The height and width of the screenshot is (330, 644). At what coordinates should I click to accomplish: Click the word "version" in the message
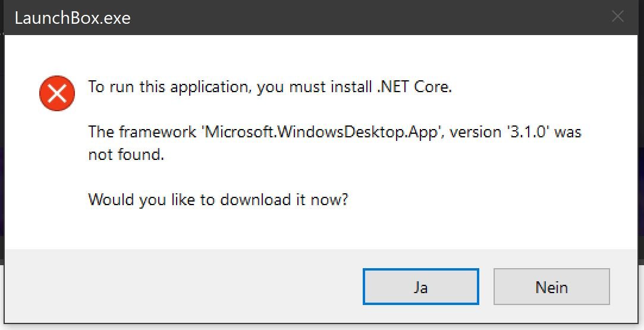click(x=475, y=132)
